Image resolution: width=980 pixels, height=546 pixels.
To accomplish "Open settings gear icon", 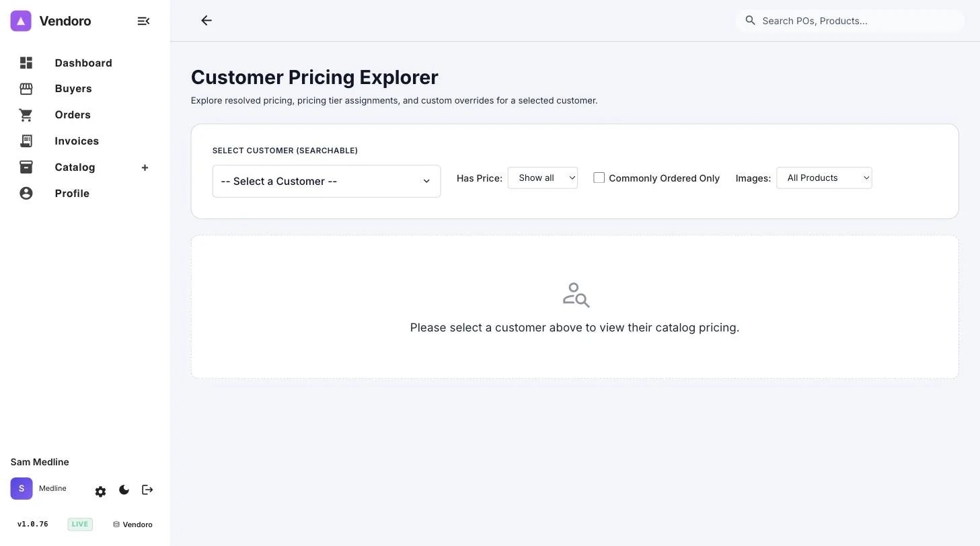I will pyautogui.click(x=101, y=492).
